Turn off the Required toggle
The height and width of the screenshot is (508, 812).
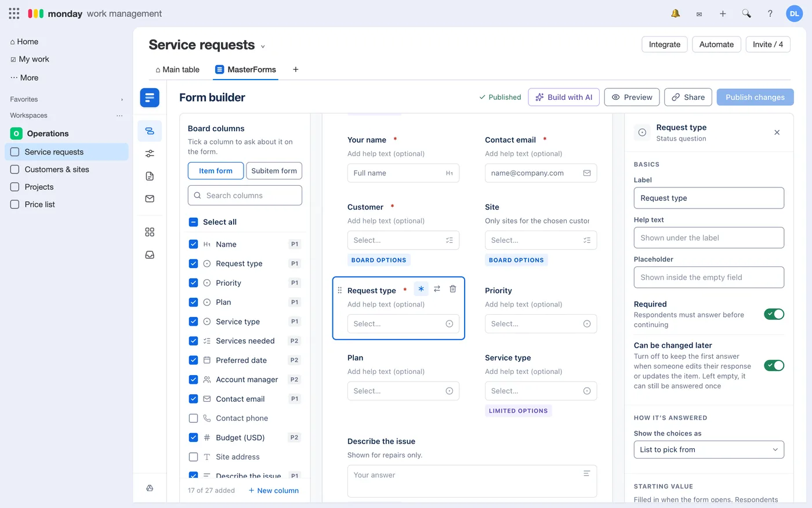(774, 314)
